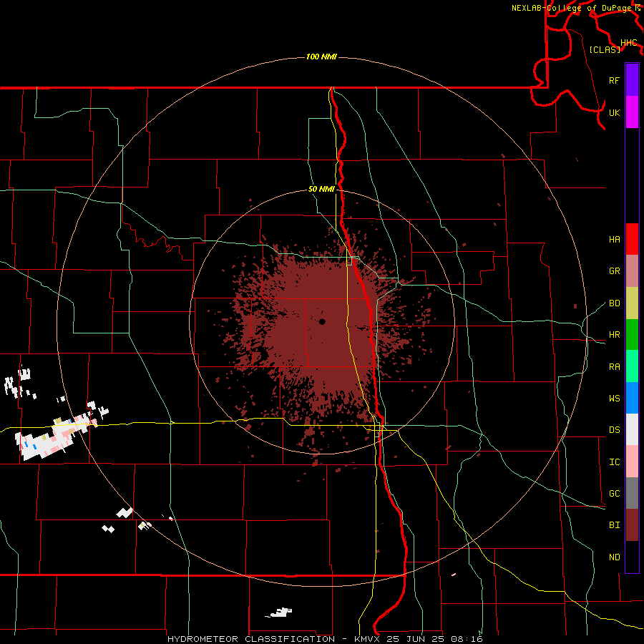Click the '100 NMI' range ring label
The image size is (644, 644).
click(321, 57)
